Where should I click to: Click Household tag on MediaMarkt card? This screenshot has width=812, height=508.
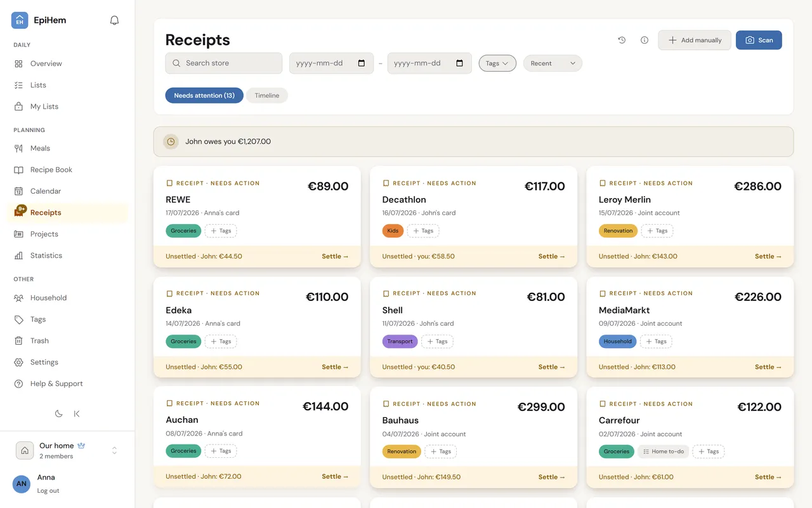click(x=618, y=342)
